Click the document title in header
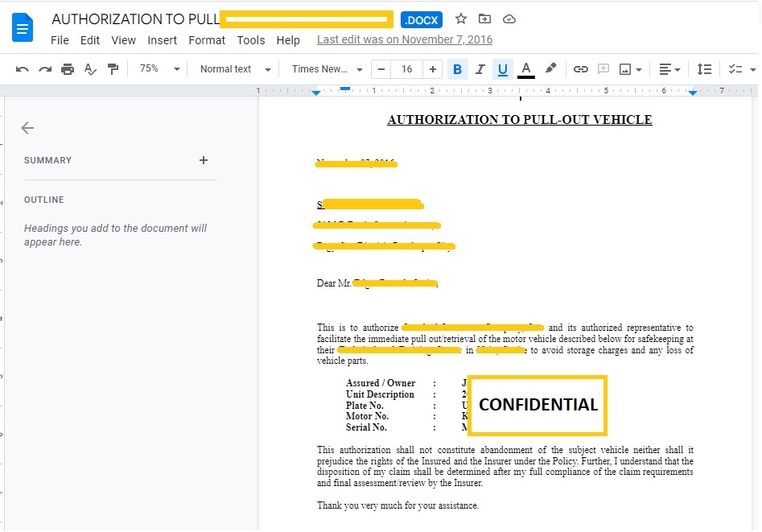Viewport: 762px width, 532px height. tap(136, 19)
